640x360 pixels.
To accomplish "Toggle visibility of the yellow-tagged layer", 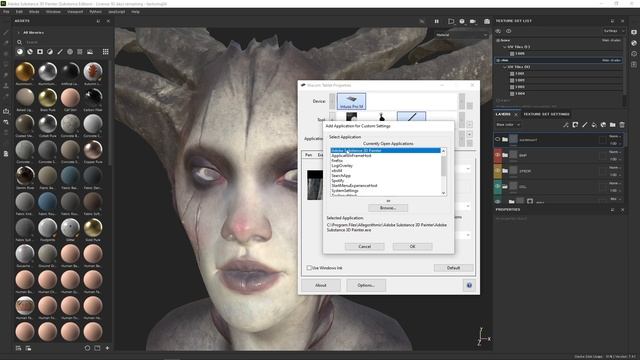I will [x=498, y=171].
